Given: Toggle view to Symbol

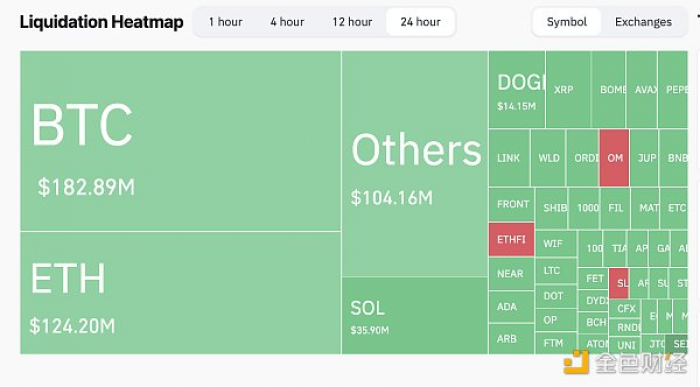Looking at the screenshot, I should 567,22.
